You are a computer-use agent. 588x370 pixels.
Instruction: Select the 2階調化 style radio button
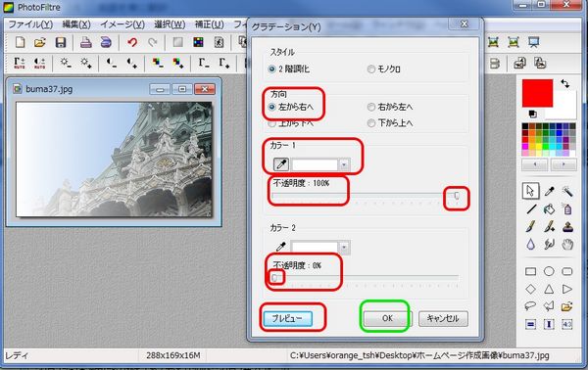[272, 69]
